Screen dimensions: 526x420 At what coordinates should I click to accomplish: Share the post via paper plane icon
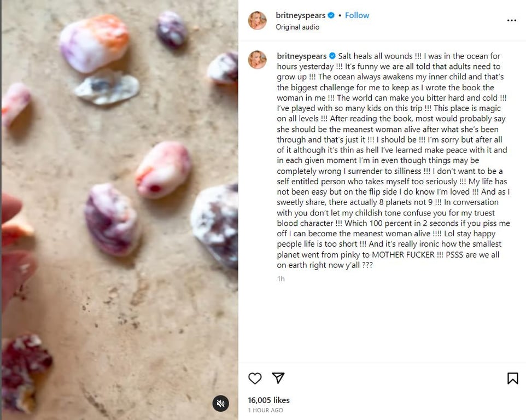278,378
